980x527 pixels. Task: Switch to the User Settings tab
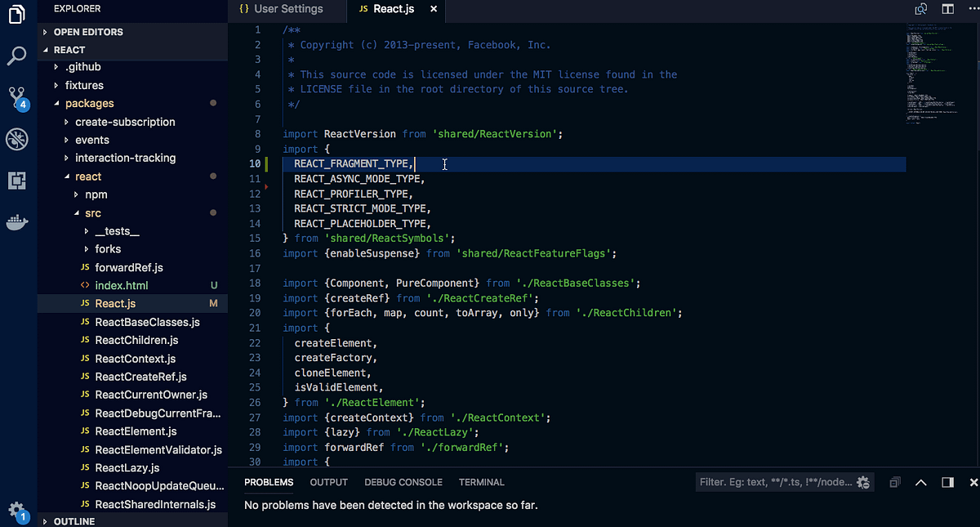pos(287,9)
